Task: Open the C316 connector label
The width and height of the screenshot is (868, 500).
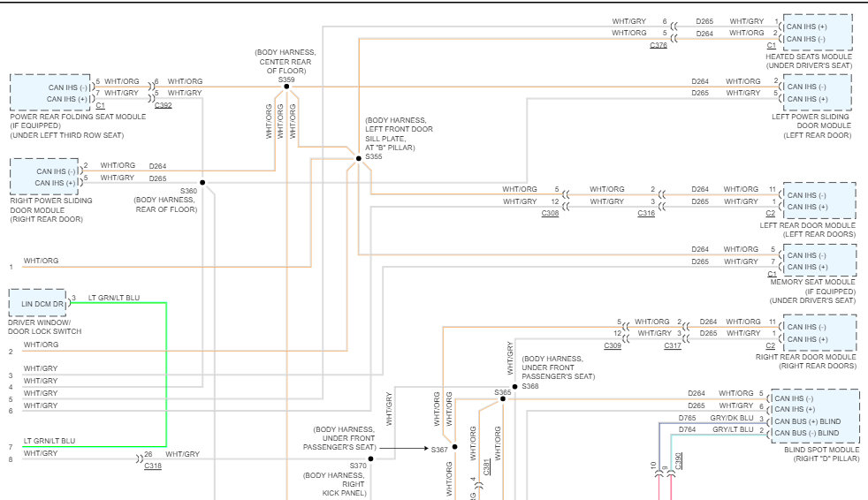Action: 646,214
